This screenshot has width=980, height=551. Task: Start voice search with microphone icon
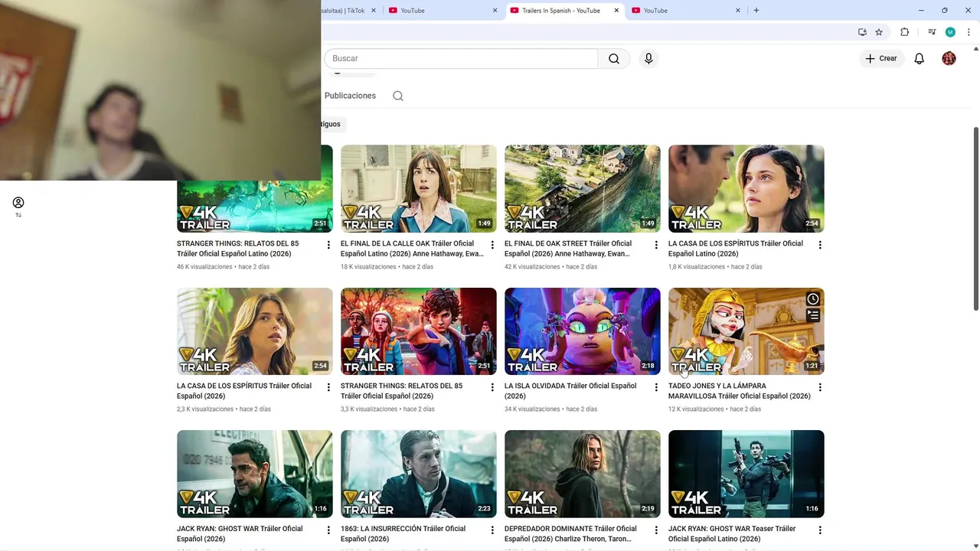(x=648, y=58)
